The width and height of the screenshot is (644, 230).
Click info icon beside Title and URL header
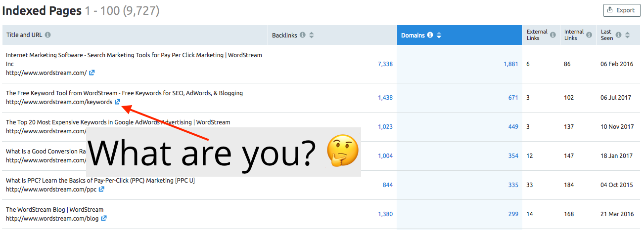[x=47, y=35]
